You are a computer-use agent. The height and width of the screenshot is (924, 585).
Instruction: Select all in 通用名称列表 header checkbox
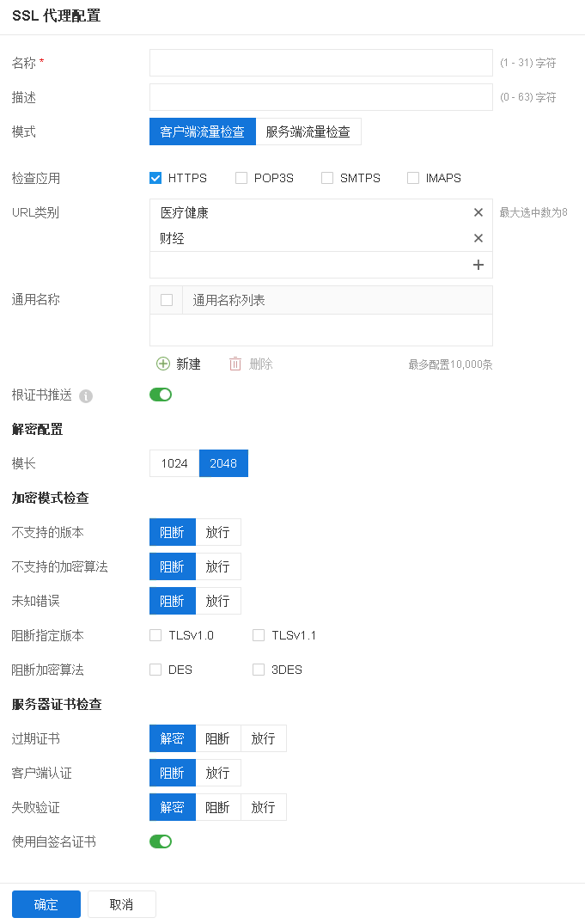point(167,300)
